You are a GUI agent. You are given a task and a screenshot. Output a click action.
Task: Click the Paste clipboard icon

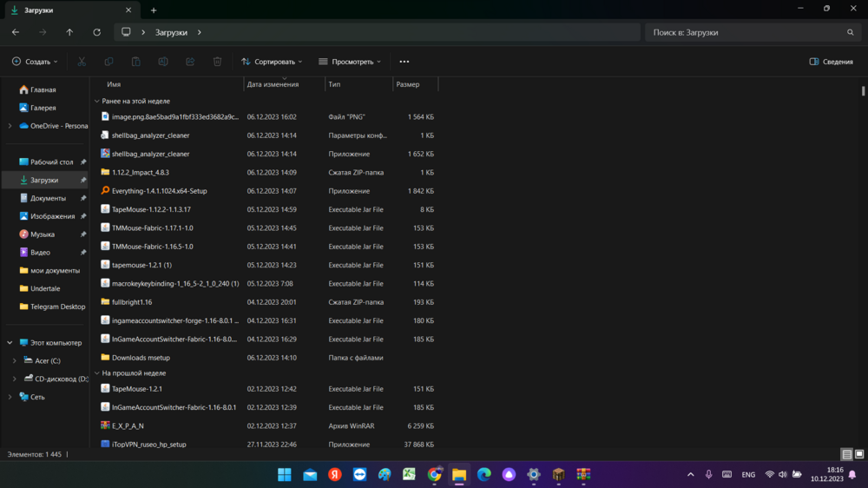pyautogui.click(x=136, y=62)
